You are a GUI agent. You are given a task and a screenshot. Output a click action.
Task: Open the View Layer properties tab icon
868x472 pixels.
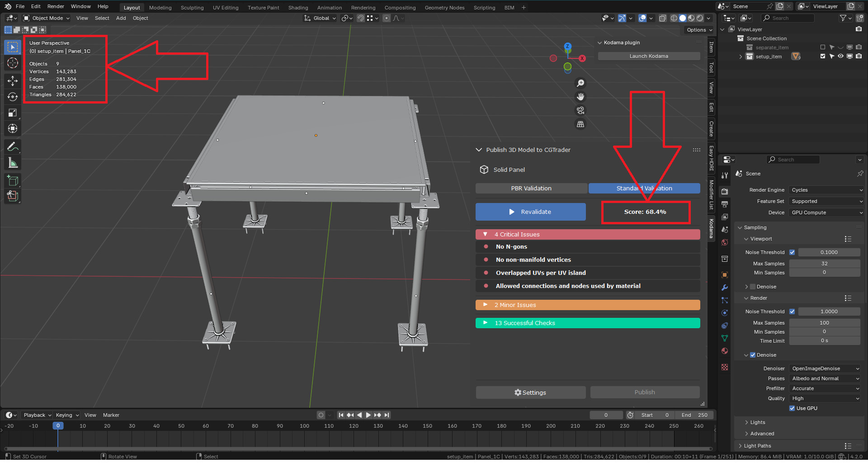click(725, 217)
